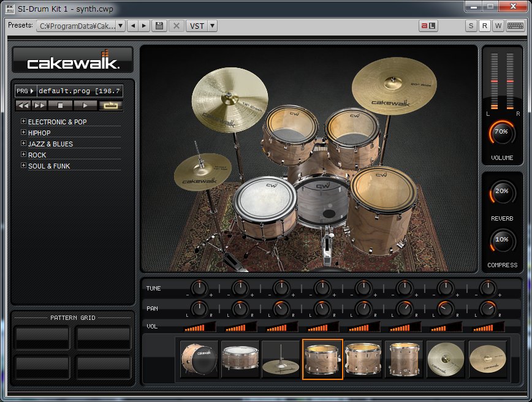The image size is (532, 402).
Task: Click the VST button
Action: 197,26
